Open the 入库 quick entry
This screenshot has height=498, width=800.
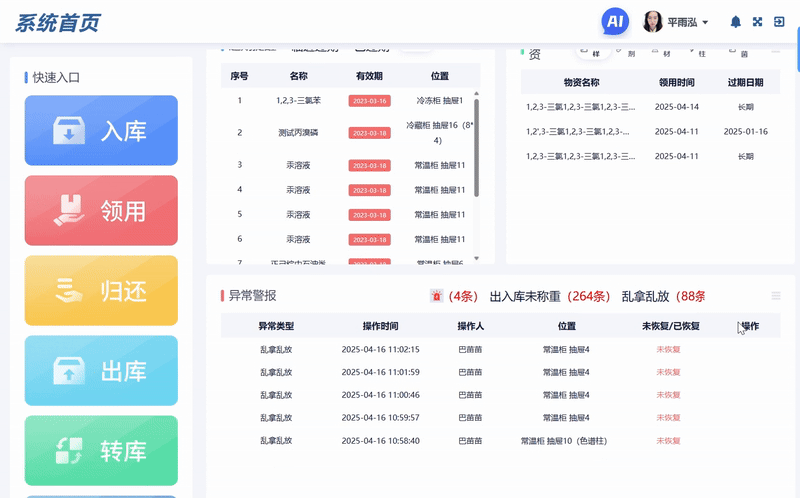101,130
